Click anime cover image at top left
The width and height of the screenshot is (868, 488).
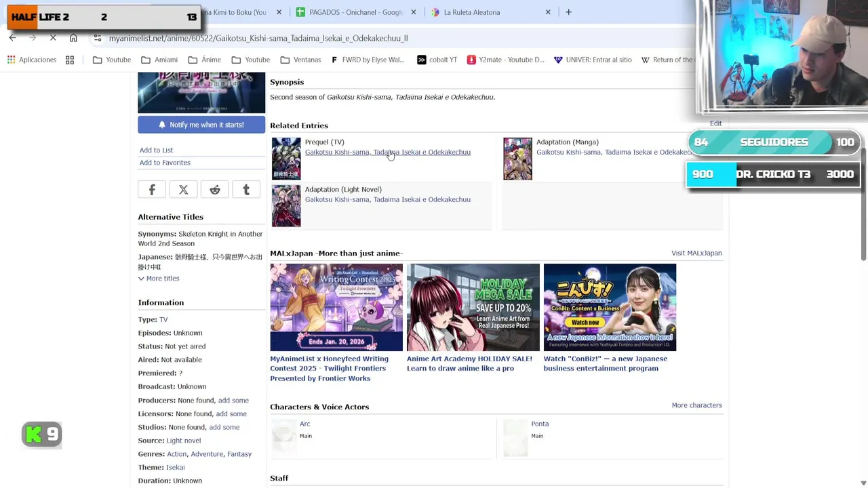(x=201, y=93)
